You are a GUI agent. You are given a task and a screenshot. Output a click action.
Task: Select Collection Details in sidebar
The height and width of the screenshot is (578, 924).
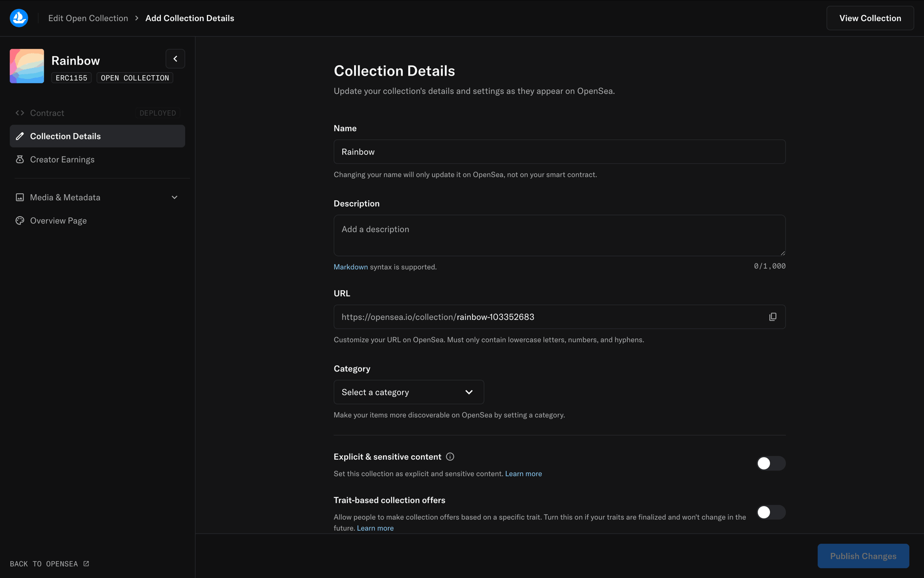[97, 136]
